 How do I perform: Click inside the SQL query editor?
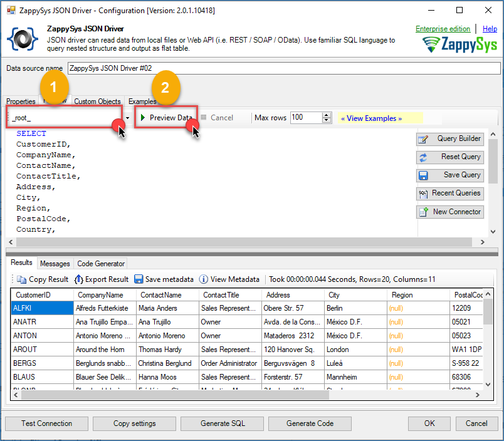211,182
